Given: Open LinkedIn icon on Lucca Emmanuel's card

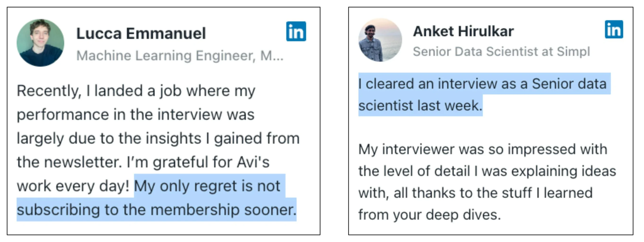Looking at the screenshot, I should [x=296, y=31].
